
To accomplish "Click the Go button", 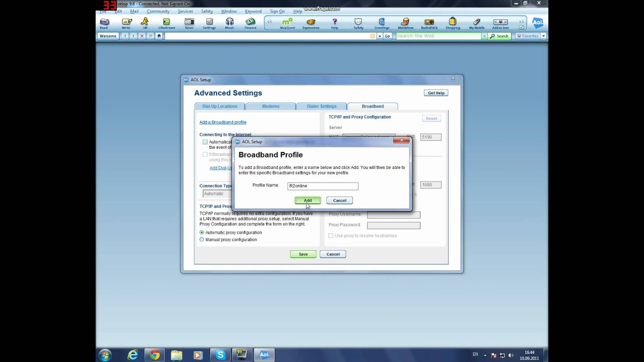I will point(387,36).
